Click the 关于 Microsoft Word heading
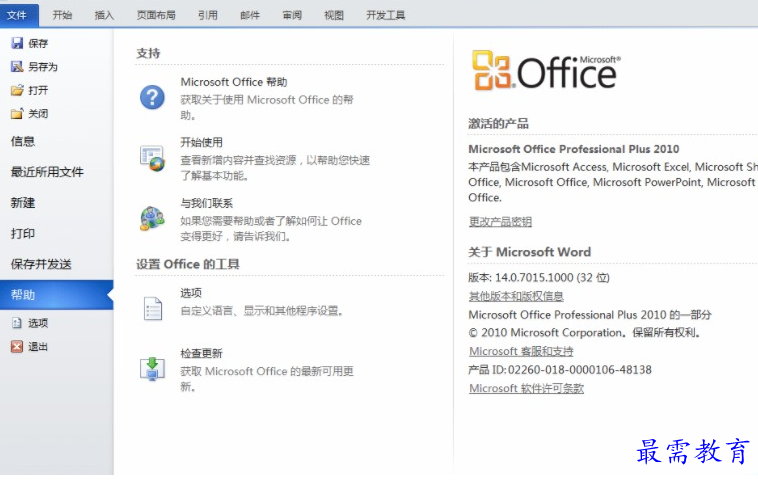This screenshot has width=758, height=483. [529, 252]
